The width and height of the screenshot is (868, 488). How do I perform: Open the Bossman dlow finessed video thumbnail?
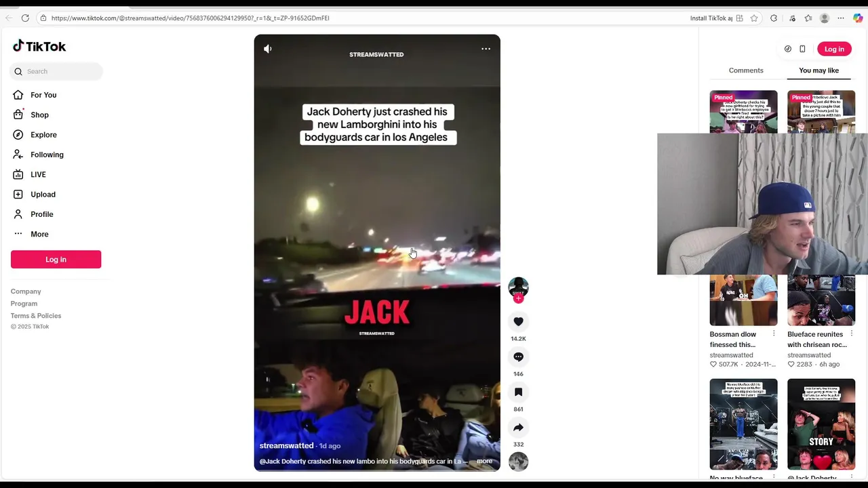[x=743, y=300]
